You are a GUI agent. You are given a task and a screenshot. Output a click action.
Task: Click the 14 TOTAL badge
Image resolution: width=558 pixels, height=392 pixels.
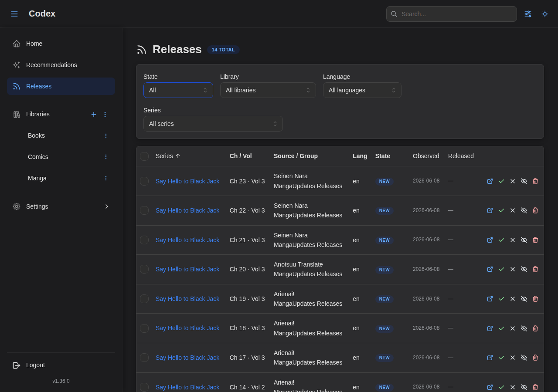(x=223, y=50)
